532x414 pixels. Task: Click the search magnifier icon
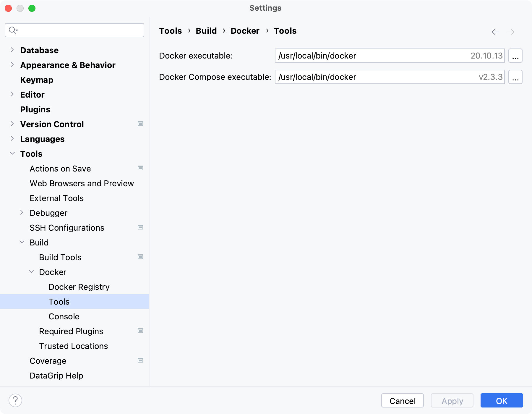tap(13, 30)
